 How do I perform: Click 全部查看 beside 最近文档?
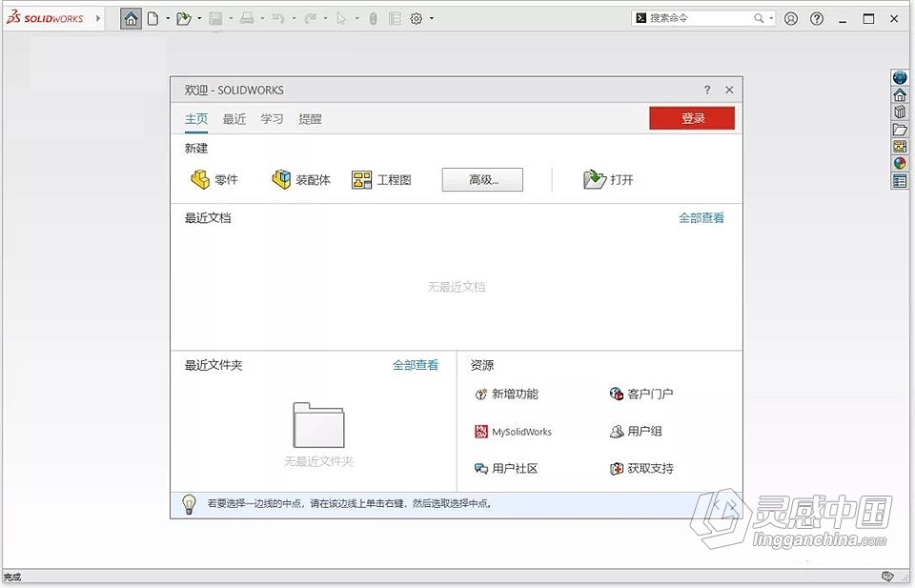click(x=701, y=218)
